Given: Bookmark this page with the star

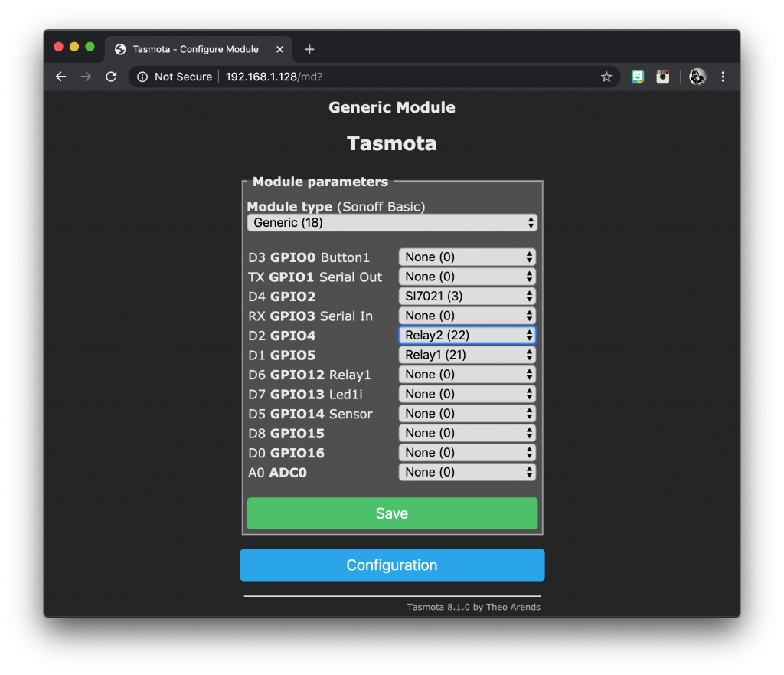Looking at the screenshot, I should point(606,77).
